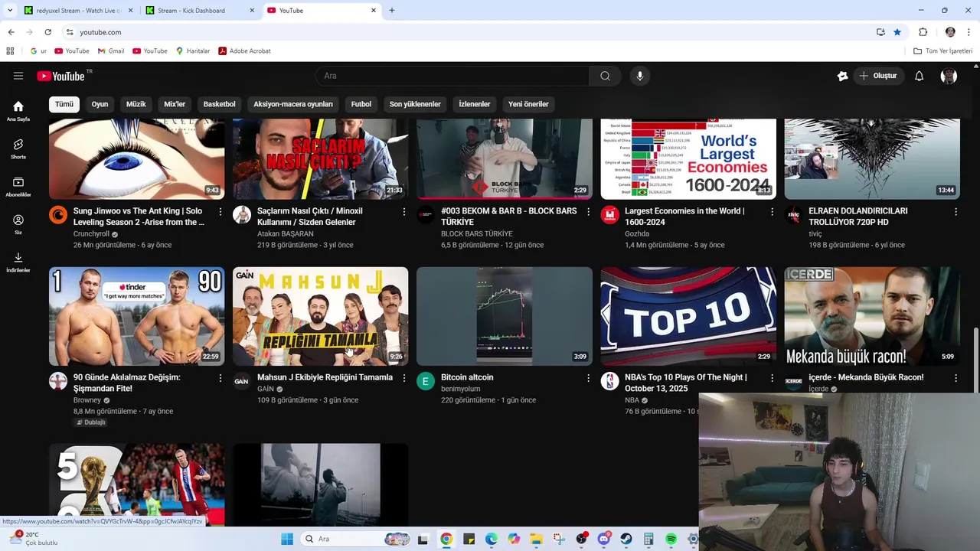Open Discord from taskbar
The height and width of the screenshot is (551, 980).
(604, 539)
